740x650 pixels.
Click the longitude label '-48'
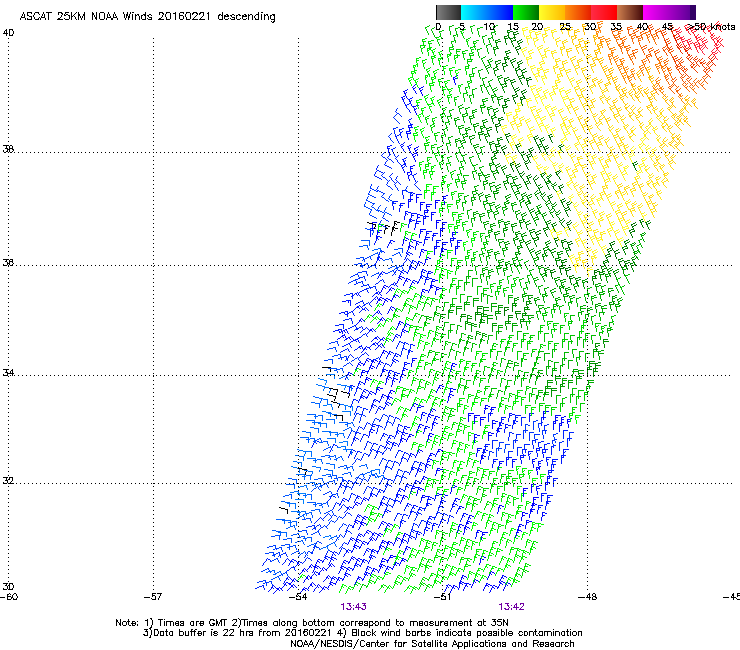[588, 597]
